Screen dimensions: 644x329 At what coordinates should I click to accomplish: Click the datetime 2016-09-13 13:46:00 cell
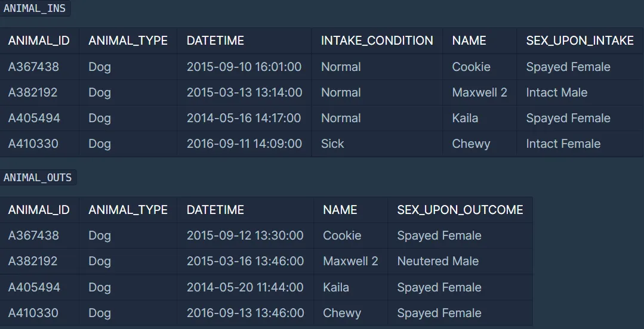coord(245,313)
